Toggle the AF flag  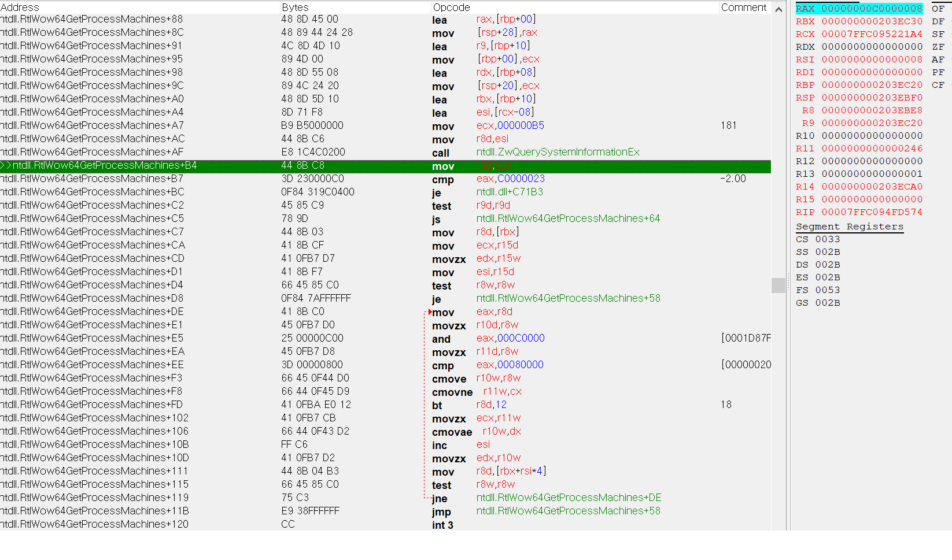939,60
